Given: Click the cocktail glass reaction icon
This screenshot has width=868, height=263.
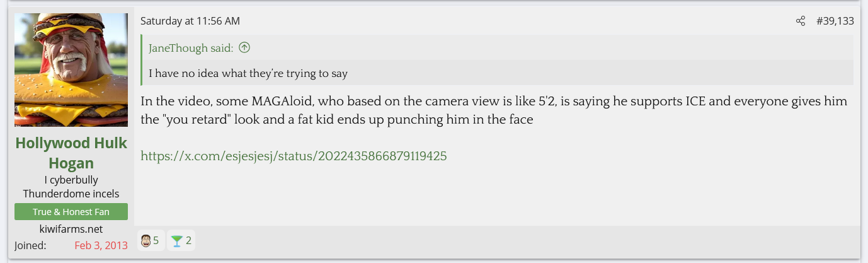Looking at the screenshot, I should pos(176,240).
